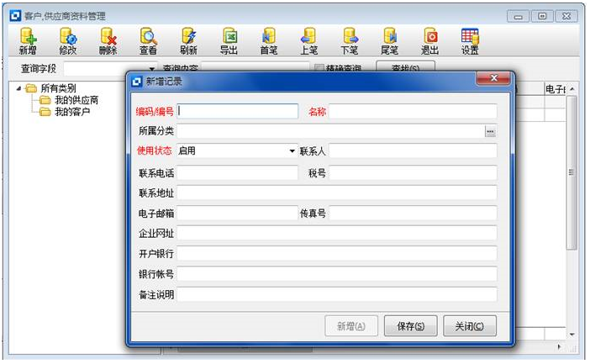Focus the 银行帐号 input field
This screenshot has width=590, height=364.
337,274
